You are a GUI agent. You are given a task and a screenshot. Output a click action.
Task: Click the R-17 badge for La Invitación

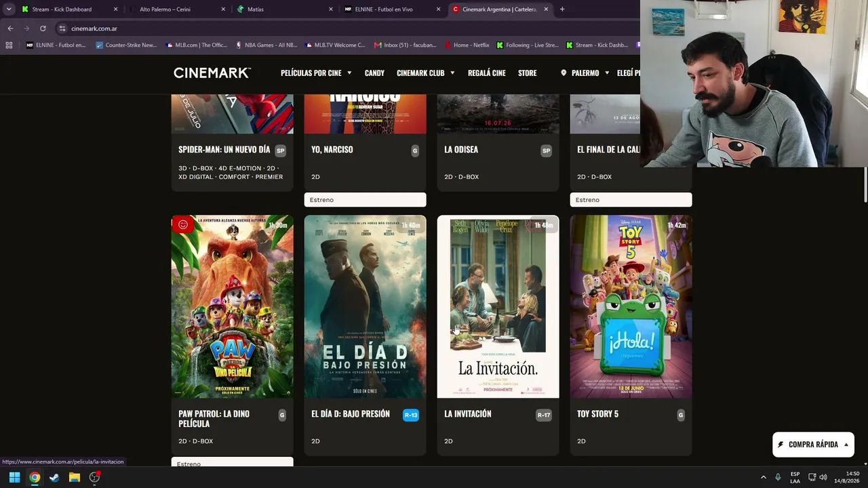(x=544, y=415)
